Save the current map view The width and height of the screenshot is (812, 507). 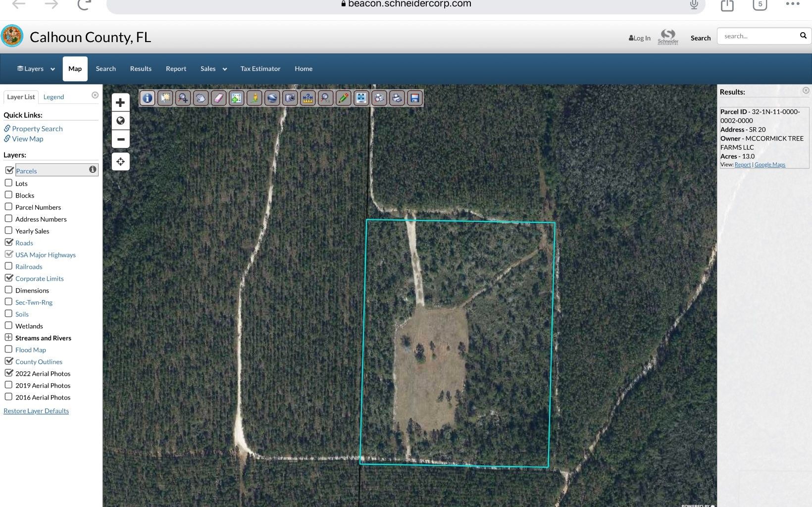414,98
